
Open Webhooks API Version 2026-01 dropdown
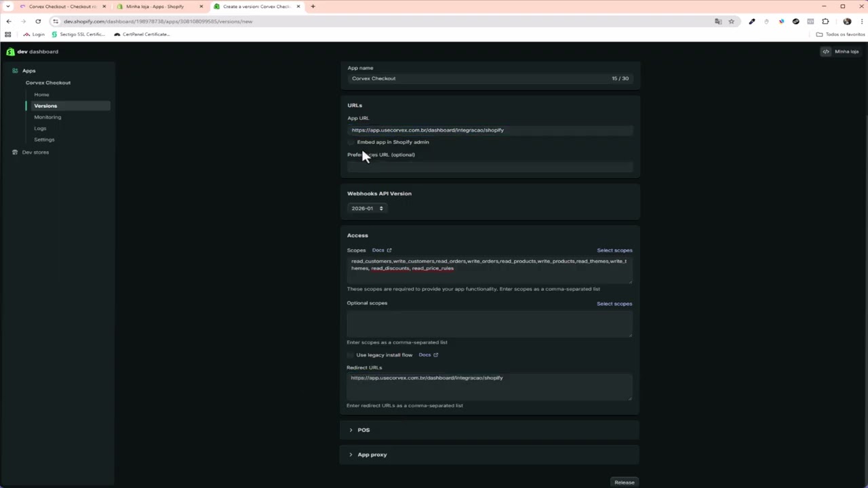pyautogui.click(x=367, y=208)
